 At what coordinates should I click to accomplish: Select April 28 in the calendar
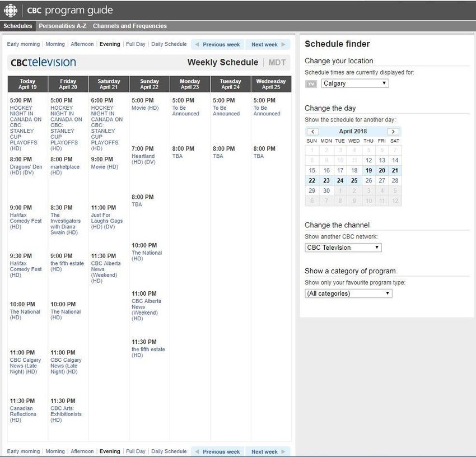coord(395,180)
